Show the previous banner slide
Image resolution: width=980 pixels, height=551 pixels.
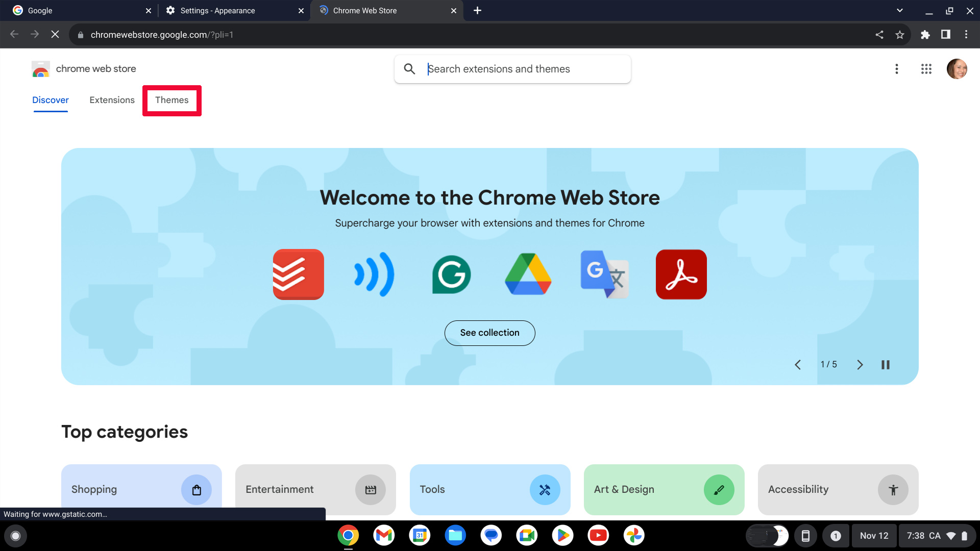tap(798, 365)
